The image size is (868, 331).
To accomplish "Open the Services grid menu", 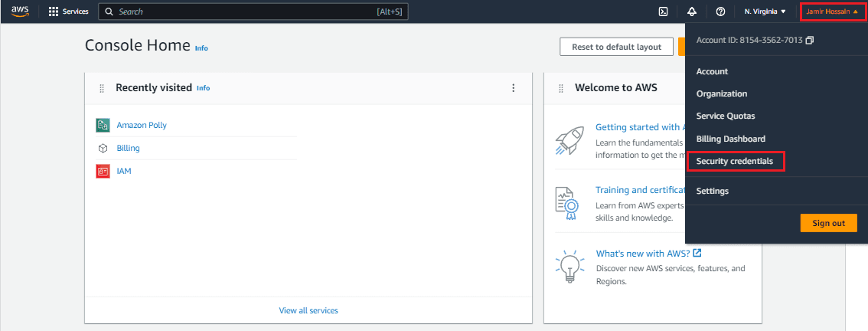I will coord(54,12).
